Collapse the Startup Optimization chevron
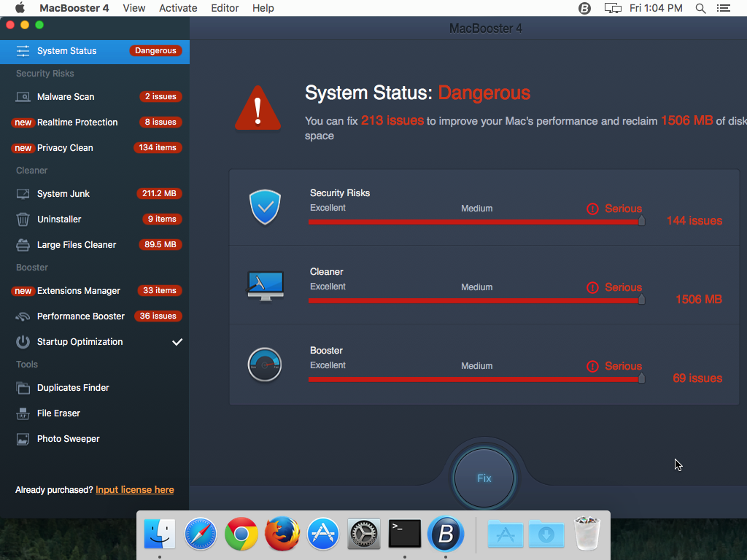The image size is (747, 560). [x=177, y=341]
